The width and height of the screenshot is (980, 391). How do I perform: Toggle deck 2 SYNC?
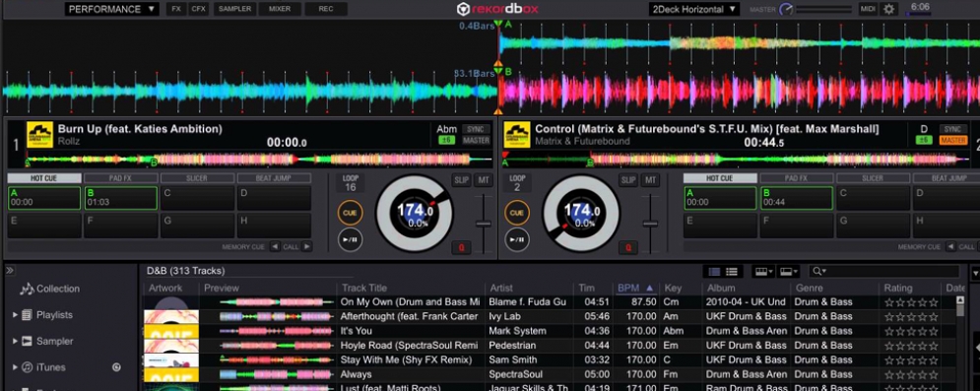point(953,129)
